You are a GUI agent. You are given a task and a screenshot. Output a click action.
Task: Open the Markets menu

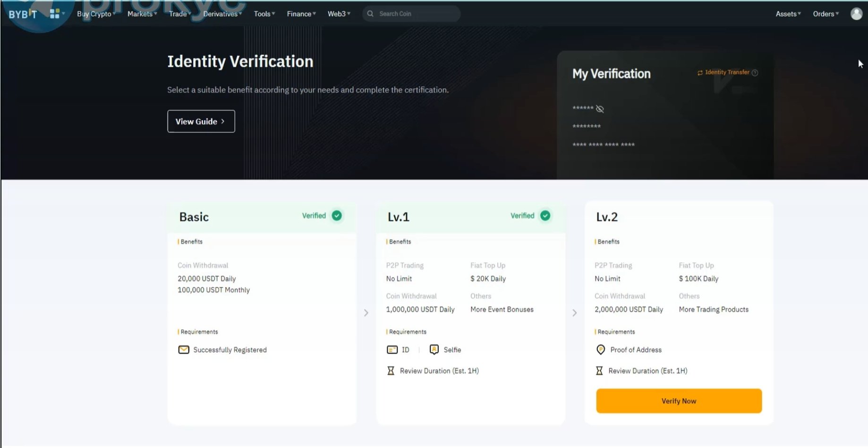(142, 14)
